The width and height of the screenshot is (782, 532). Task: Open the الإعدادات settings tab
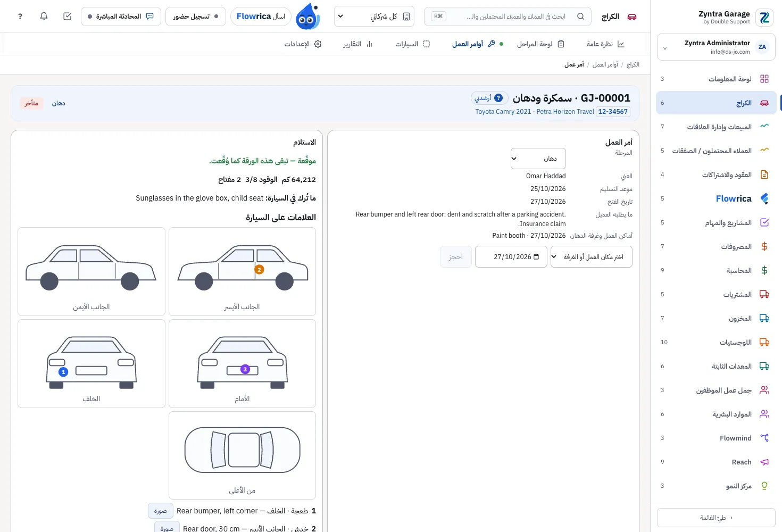click(x=303, y=44)
